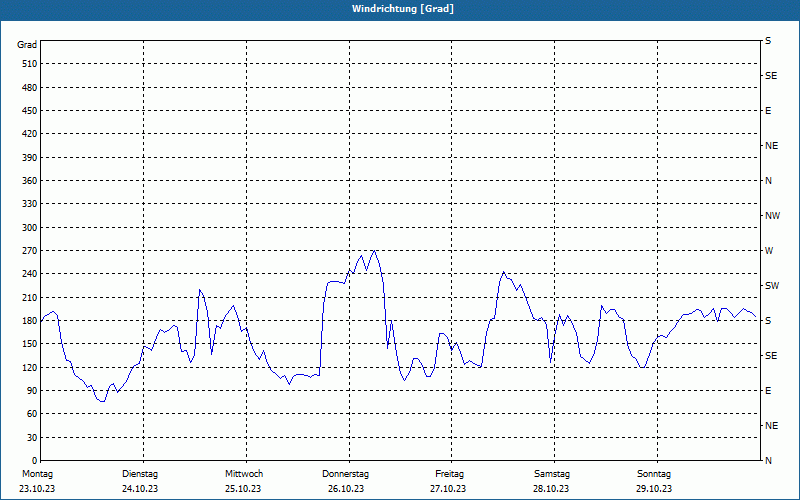800x500 pixels.
Task: Click the 'S' compass label beside the 180 gridline
Action: point(768,320)
